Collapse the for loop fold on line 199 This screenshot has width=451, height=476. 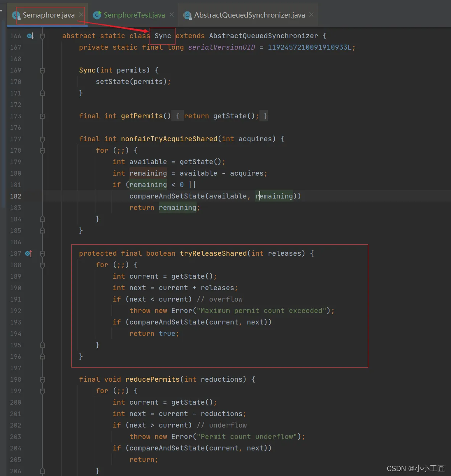pos(42,391)
